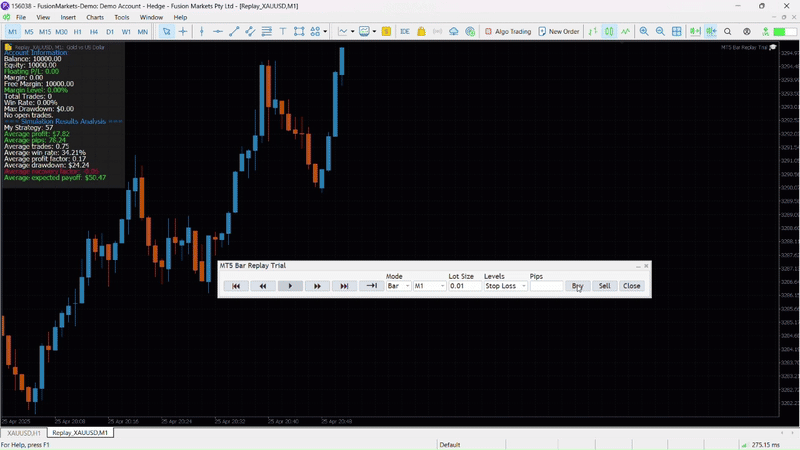Tile chart windows grid icon
This screenshot has width=800, height=450.
(677, 32)
